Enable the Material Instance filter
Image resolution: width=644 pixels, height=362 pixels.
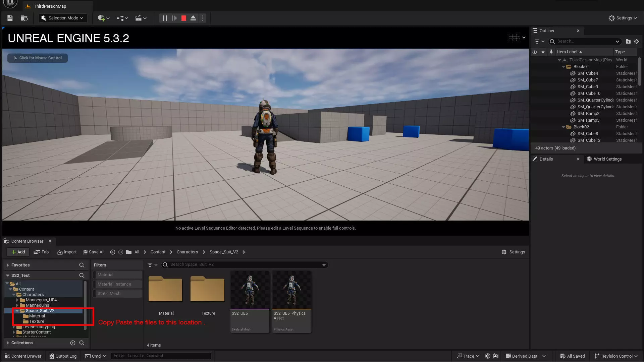coord(117,284)
